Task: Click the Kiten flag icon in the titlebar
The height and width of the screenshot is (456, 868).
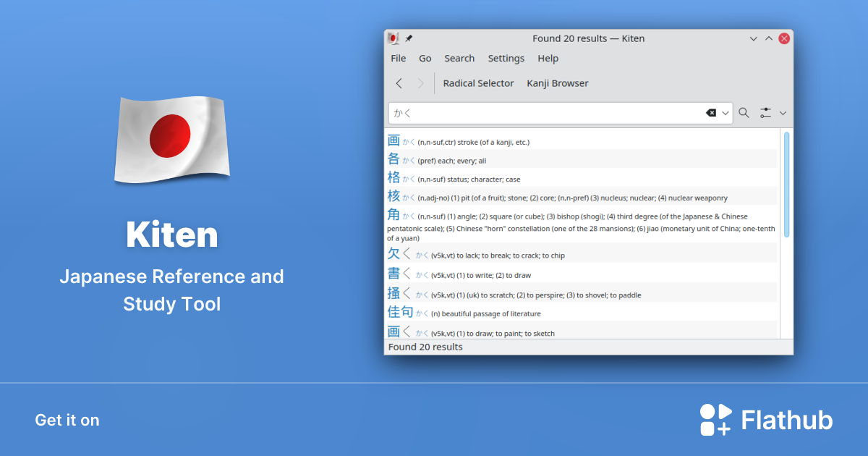Action: point(393,38)
